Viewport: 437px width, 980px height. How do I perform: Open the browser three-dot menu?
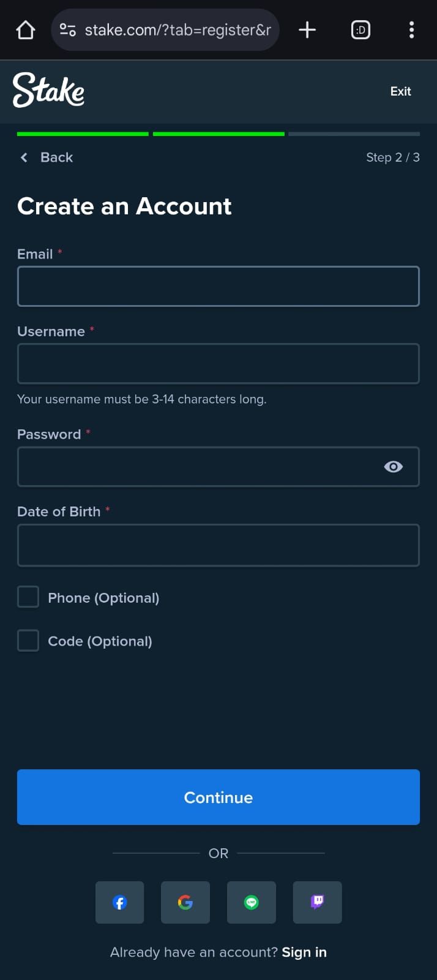pyautogui.click(x=411, y=29)
